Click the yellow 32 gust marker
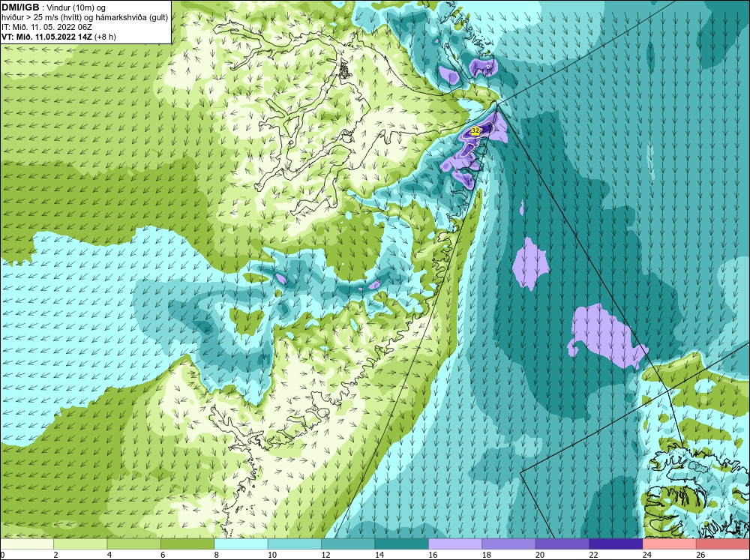750x560 pixels. pyautogui.click(x=475, y=130)
